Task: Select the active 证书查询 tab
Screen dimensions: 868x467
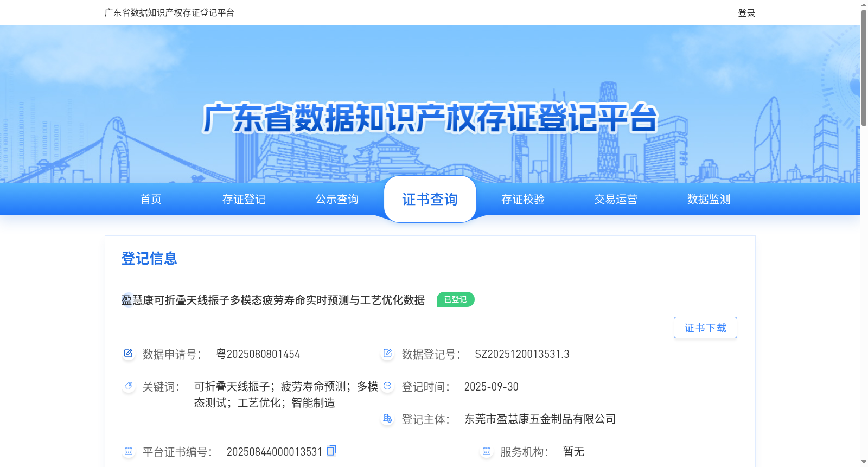Action: (430, 199)
